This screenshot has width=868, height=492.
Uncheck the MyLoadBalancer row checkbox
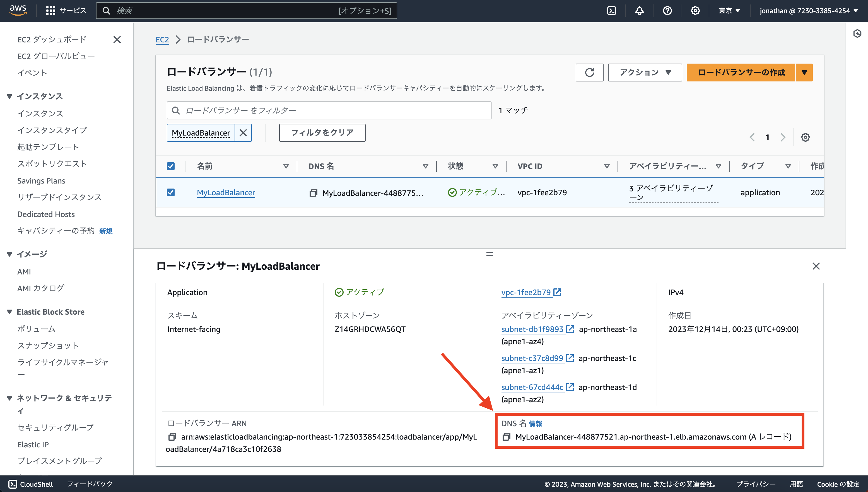171,192
